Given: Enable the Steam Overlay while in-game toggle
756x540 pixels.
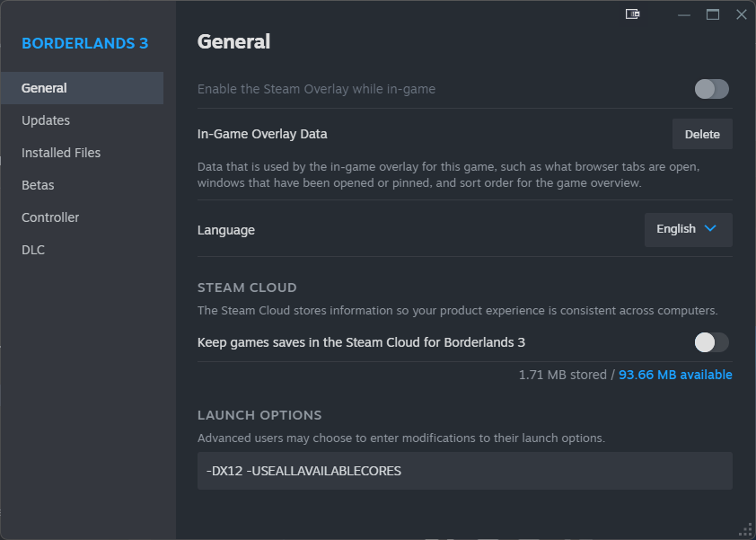Looking at the screenshot, I should (x=711, y=89).
